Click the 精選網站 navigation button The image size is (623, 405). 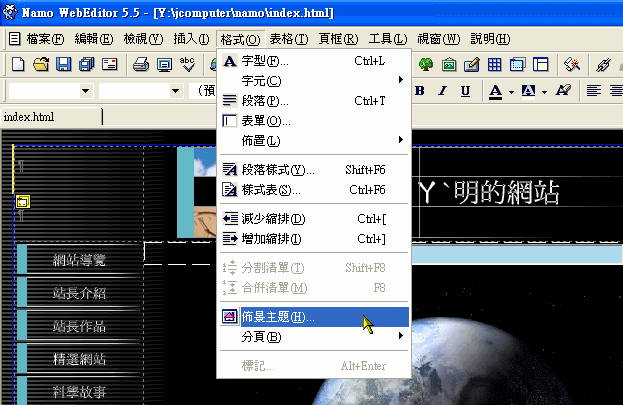coord(79,359)
